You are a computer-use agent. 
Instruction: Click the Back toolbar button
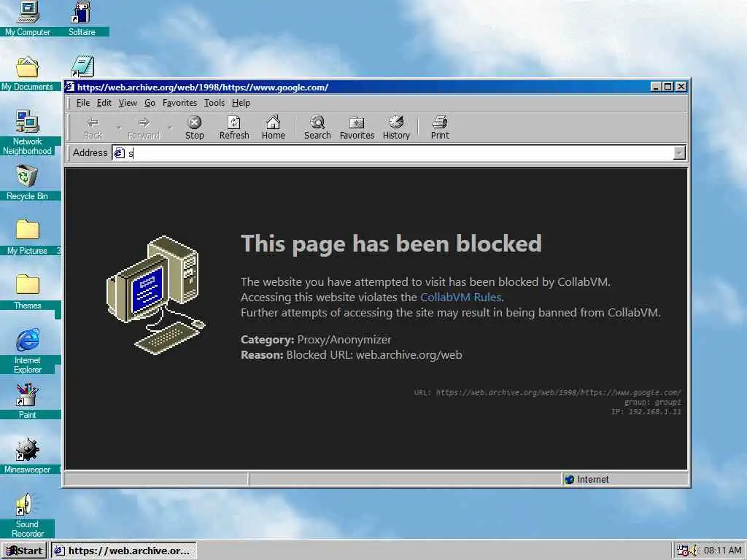93,128
